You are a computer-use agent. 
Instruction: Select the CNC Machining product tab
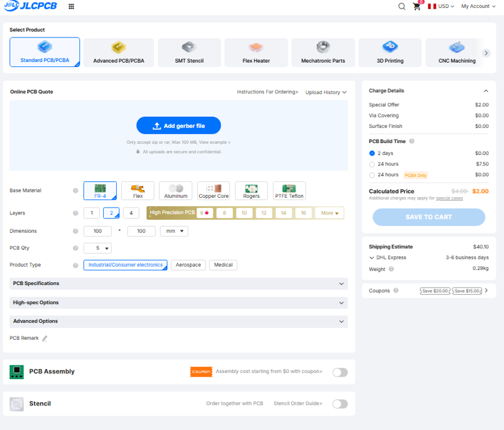(457, 53)
